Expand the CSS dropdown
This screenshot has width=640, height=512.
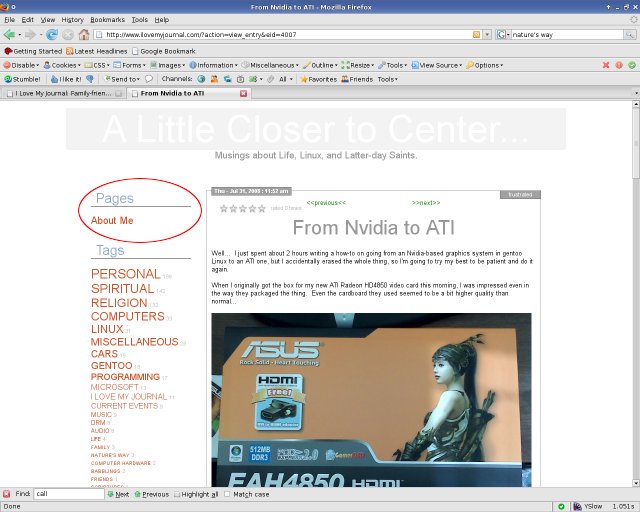coord(97,65)
